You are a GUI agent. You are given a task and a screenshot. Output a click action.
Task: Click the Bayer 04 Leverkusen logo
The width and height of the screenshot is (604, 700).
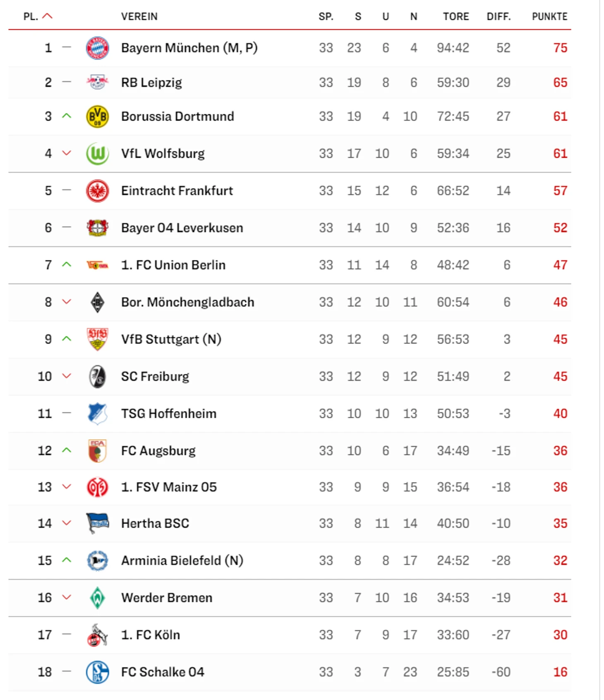pos(97,228)
